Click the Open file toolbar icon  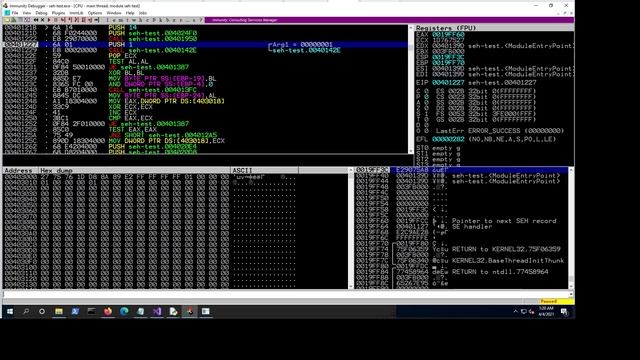click(x=6, y=20)
